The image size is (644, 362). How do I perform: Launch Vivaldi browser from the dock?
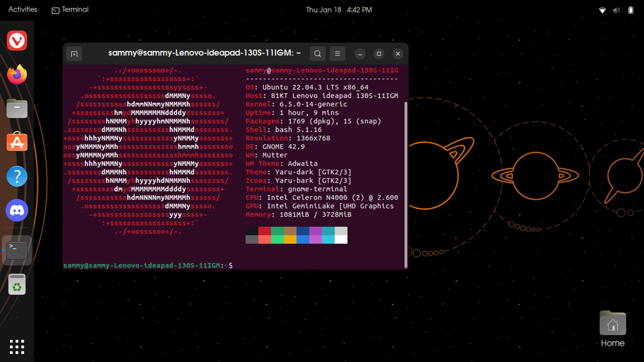coord(17,41)
